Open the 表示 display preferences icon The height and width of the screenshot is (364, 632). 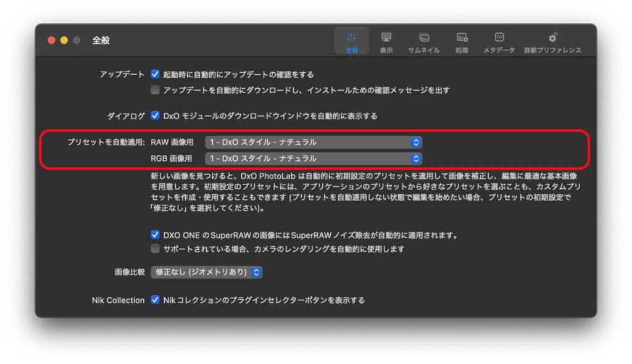386,38
